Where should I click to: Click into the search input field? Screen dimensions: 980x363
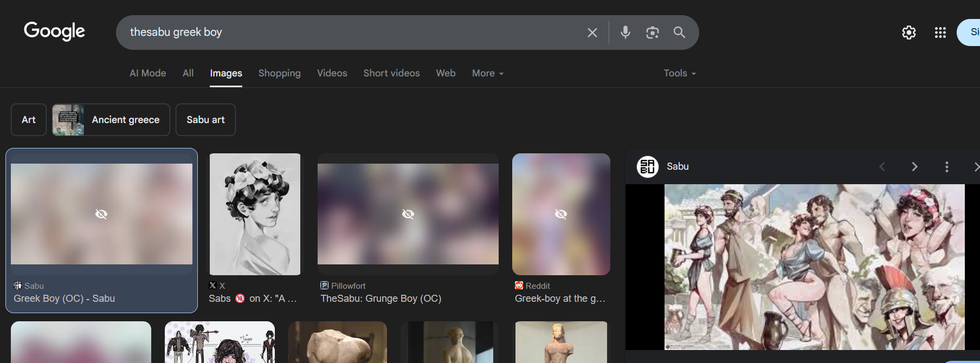[347, 33]
